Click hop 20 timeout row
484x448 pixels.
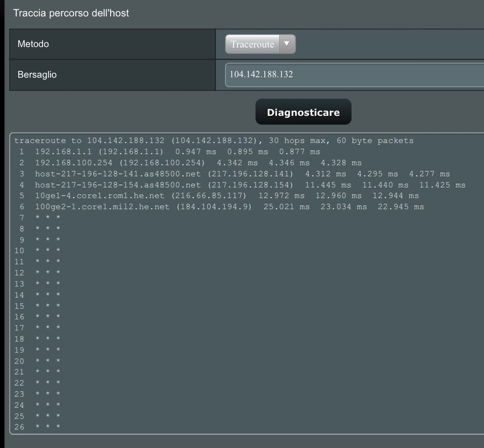[x=37, y=361]
